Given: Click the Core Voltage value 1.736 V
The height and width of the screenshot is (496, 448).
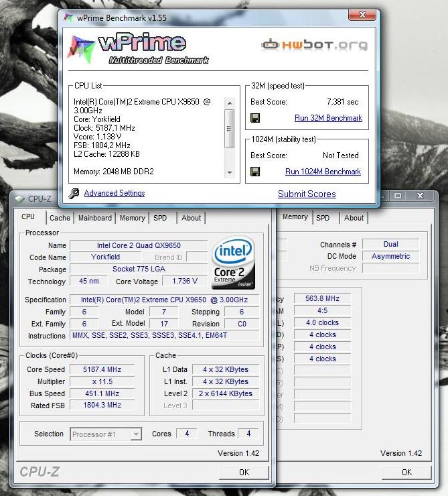Looking at the screenshot, I should tap(185, 281).
